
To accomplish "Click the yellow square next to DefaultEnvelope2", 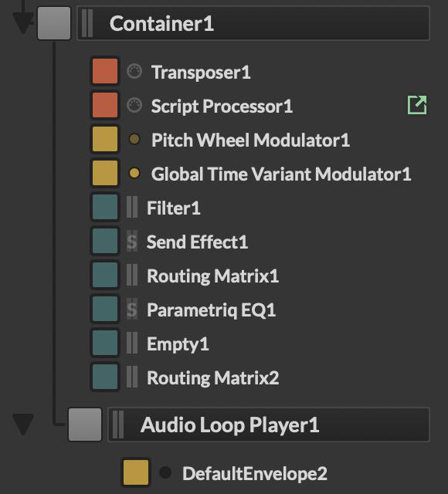I will (x=136, y=472).
